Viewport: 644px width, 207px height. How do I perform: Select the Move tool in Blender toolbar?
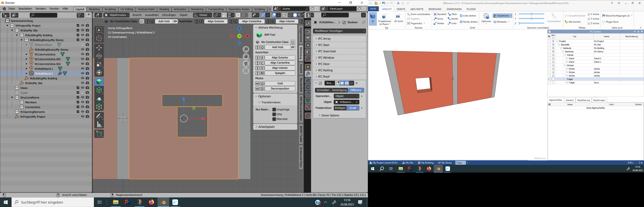[99, 48]
